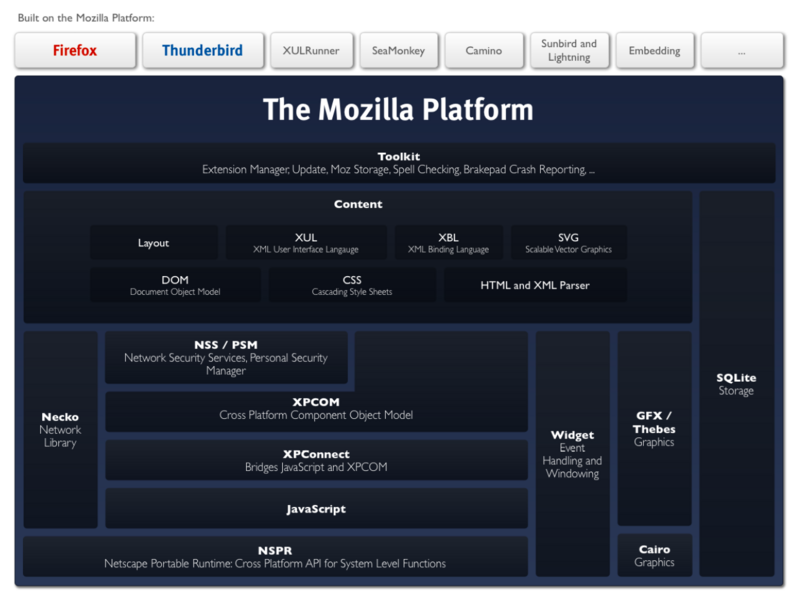This screenshot has width=800, height=600.
Task: Click the CSS Cascading Style Sheets block
Action: pyautogui.click(x=352, y=285)
